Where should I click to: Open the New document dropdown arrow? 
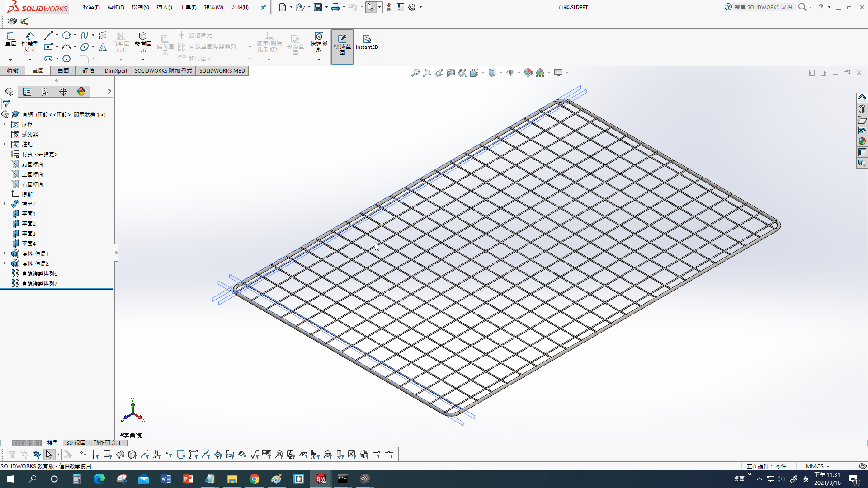coord(291,7)
